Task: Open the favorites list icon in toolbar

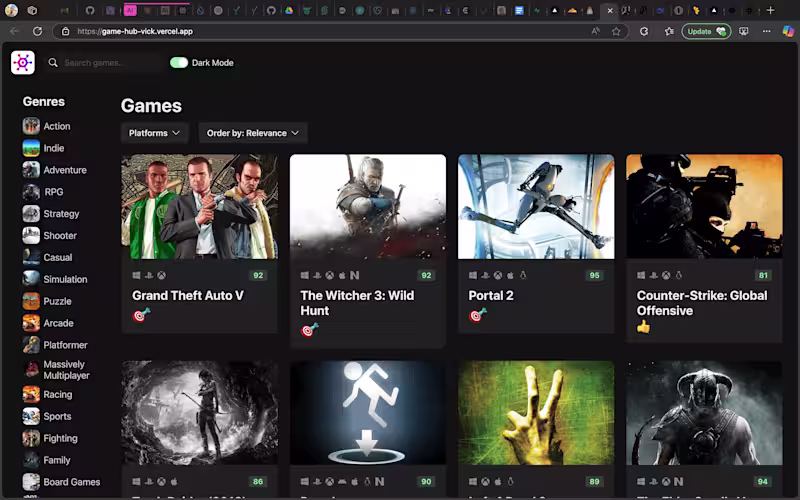Action: click(669, 31)
